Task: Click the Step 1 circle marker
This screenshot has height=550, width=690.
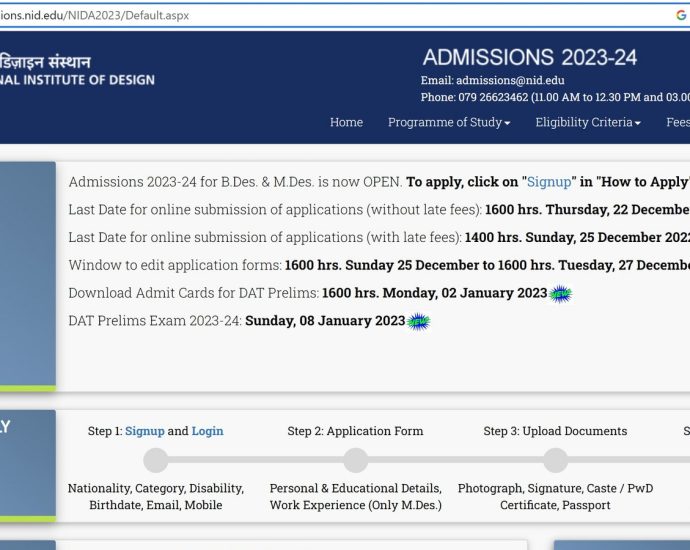Action: 156,460
